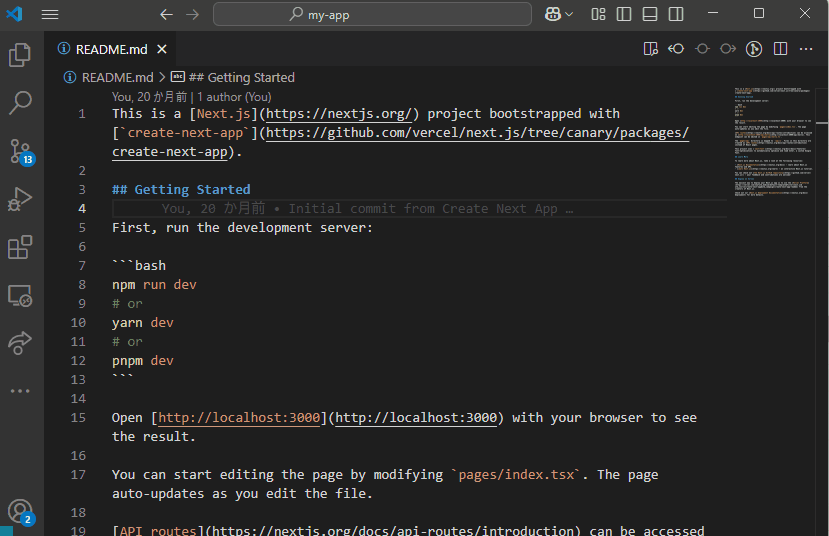Click the '```bash' code fence line

click(x=139, y=266)
